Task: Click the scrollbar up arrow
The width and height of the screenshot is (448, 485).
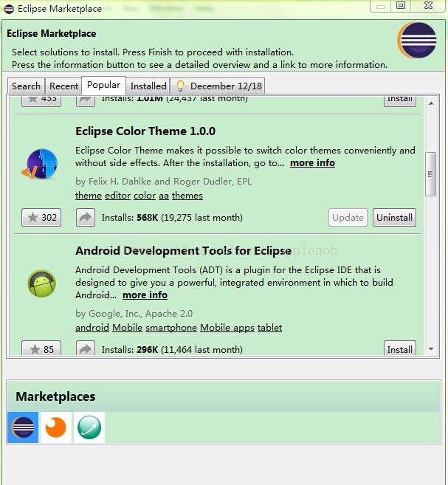Action: pyautogui.click(x=431, y=103)
